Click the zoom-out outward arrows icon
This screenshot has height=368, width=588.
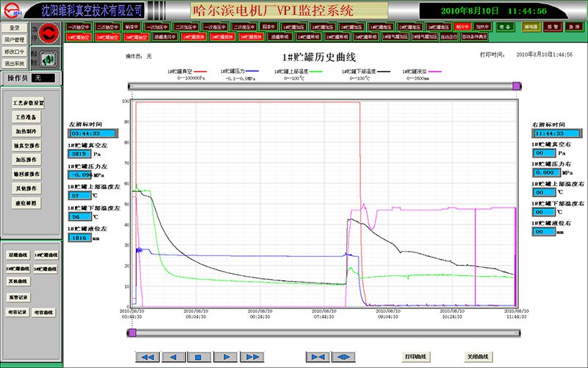343,356
